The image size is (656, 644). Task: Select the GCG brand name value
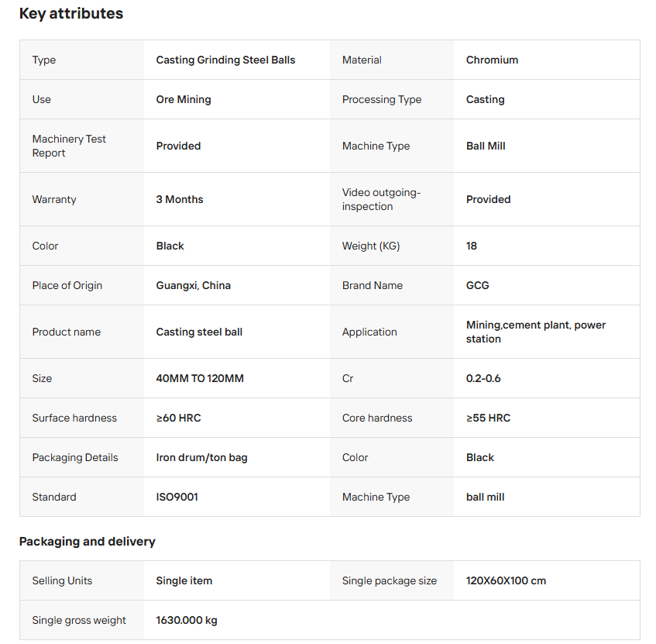tap(477, 285)
